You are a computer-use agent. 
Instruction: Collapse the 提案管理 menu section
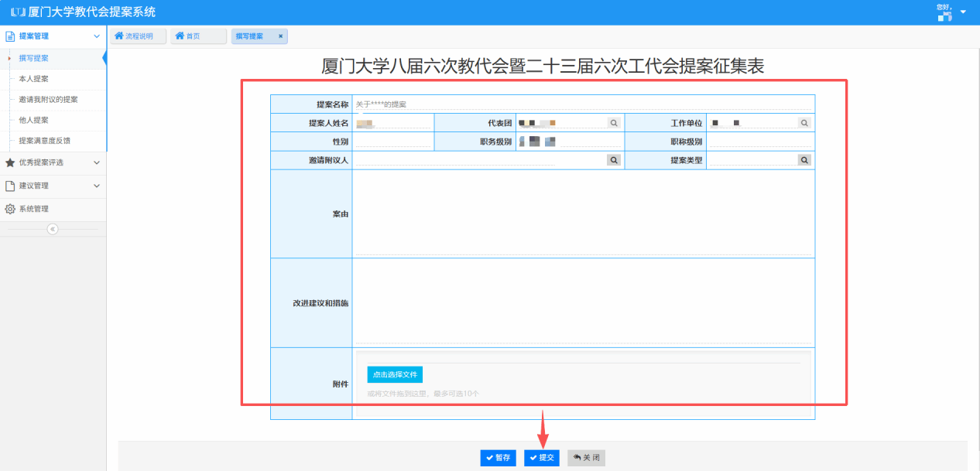point(96,36)
